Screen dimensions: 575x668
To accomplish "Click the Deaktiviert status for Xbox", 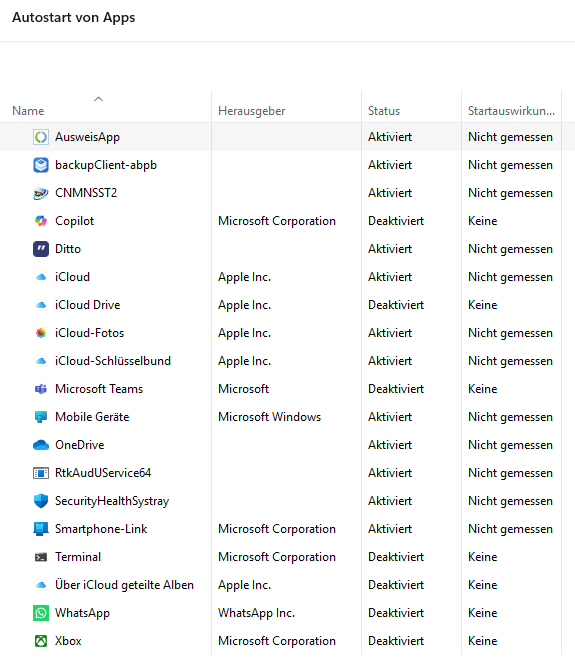I will pos(396,641).
